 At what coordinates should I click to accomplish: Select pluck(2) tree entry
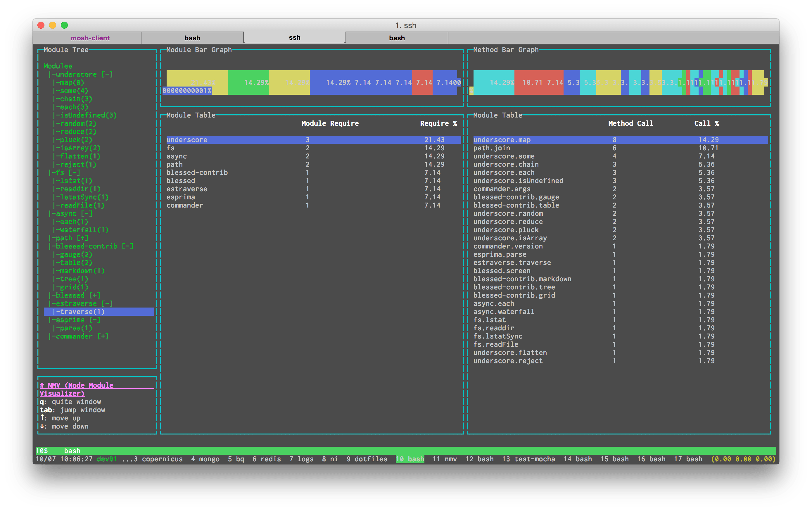[72, 140]
